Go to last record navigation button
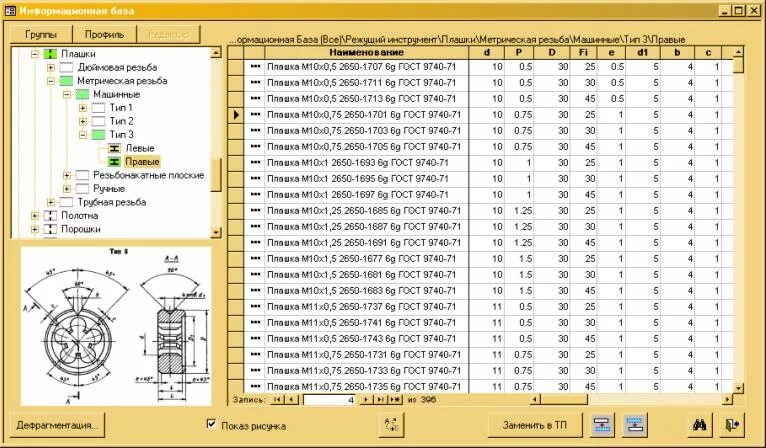This screenshot has width=766, height=448. click(380, 400)
